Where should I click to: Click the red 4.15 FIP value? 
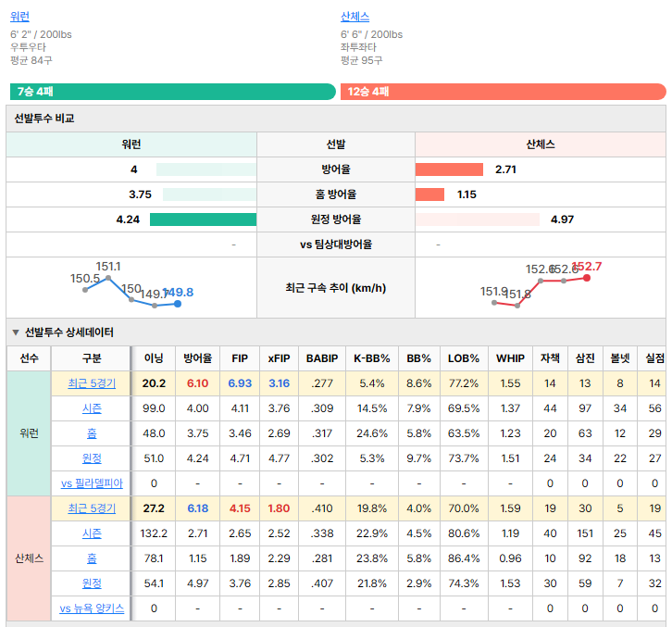pos(240,508)
